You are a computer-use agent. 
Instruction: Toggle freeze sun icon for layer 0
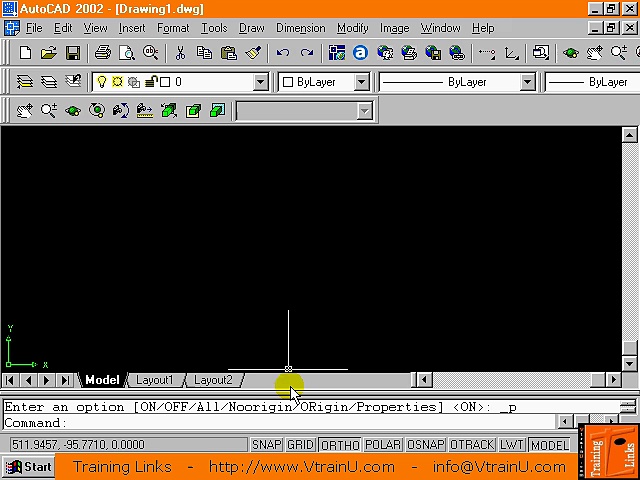click(117, 82)
